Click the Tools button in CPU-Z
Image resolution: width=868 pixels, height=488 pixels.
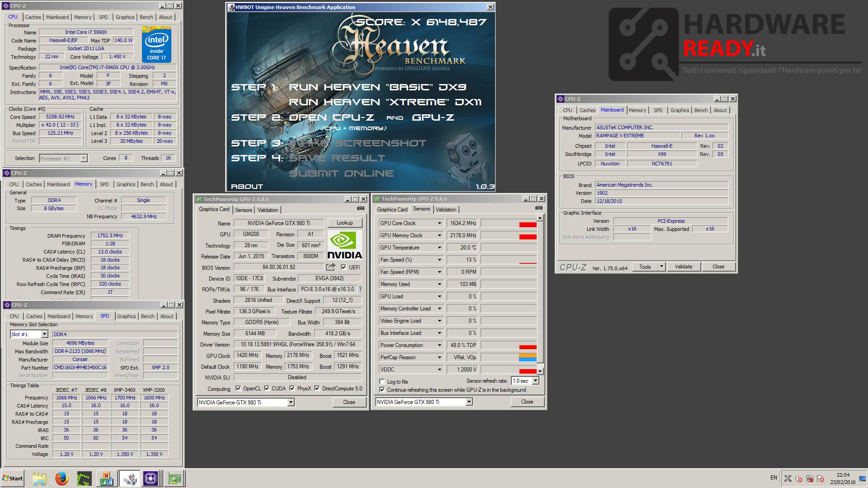tap(645, 267)
